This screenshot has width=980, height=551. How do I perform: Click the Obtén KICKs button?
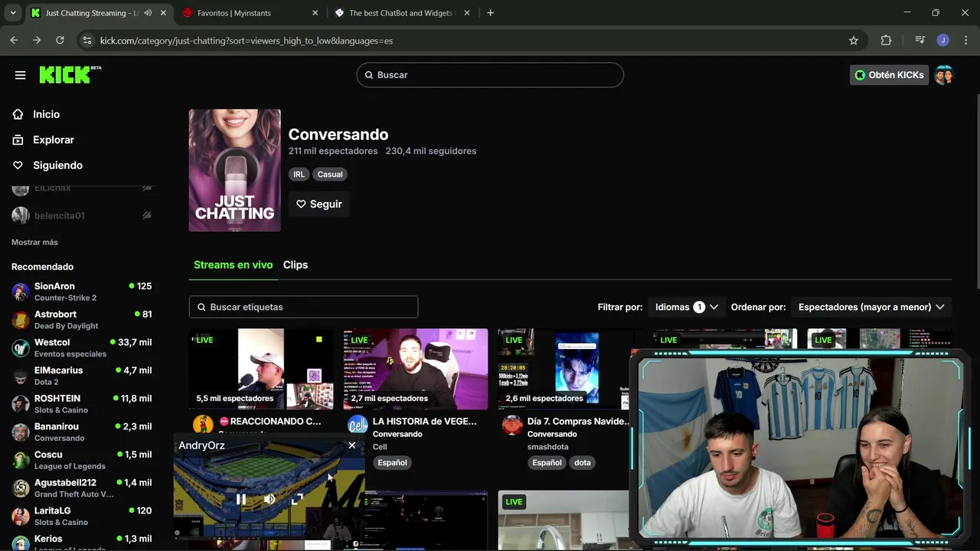889,75
